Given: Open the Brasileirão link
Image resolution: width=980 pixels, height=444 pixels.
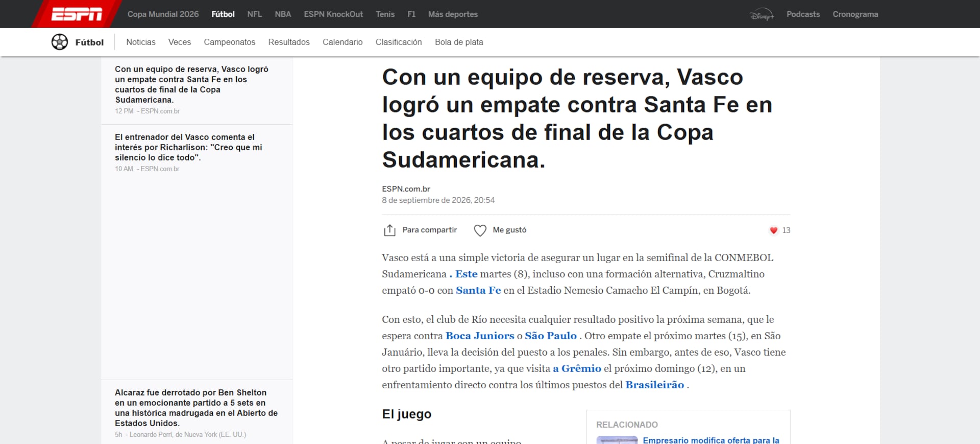Looking at the screenshot, I should point(655,385).
